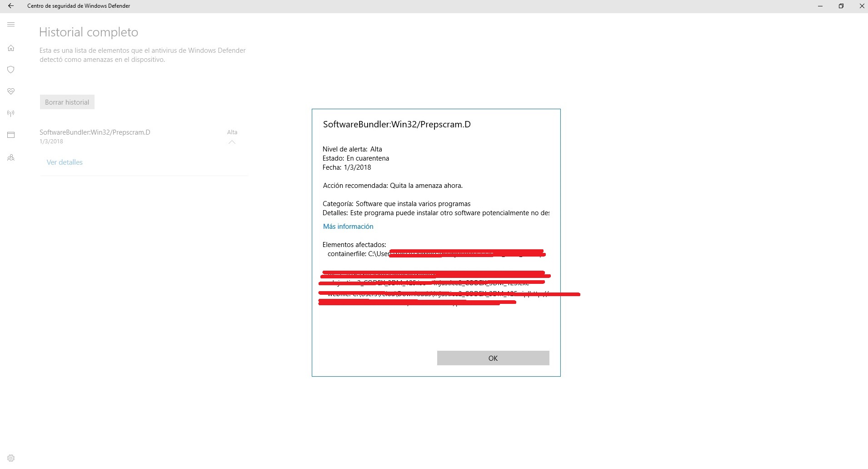Click the 1/3/2018 date under the threat entry
The image size is (868, 469).
(51, 141)
